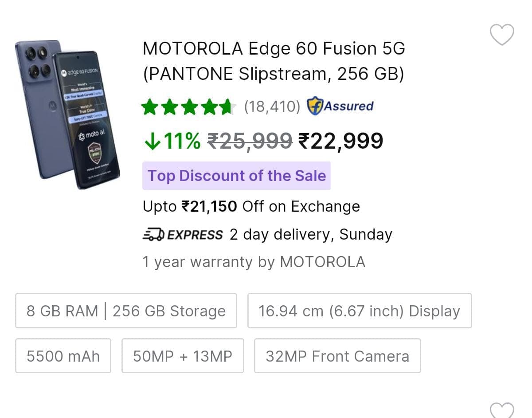The image size is (532, 418).
Task: Click the Flipkart Assured badge
Action: coord(340,106)
